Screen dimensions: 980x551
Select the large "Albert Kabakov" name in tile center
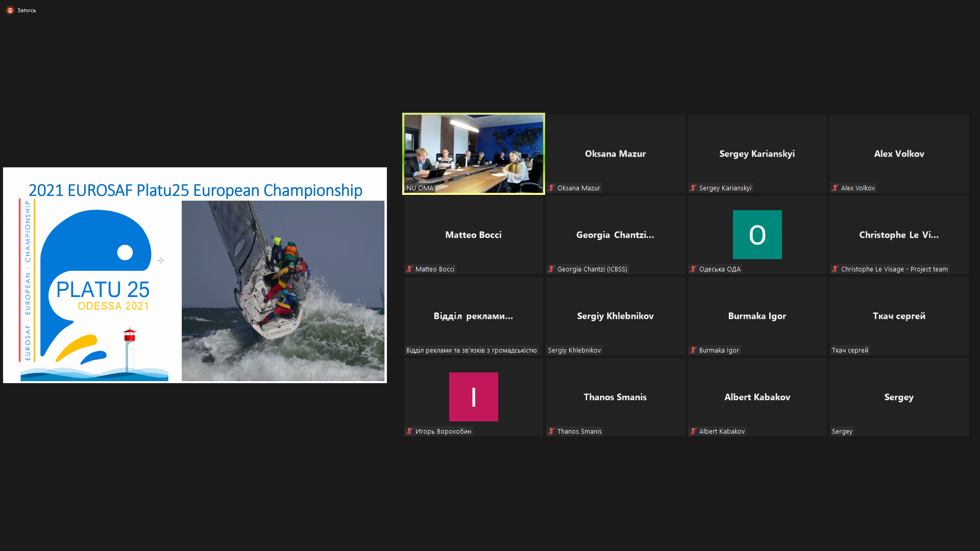pyautogui.click(x=757, y=397)
